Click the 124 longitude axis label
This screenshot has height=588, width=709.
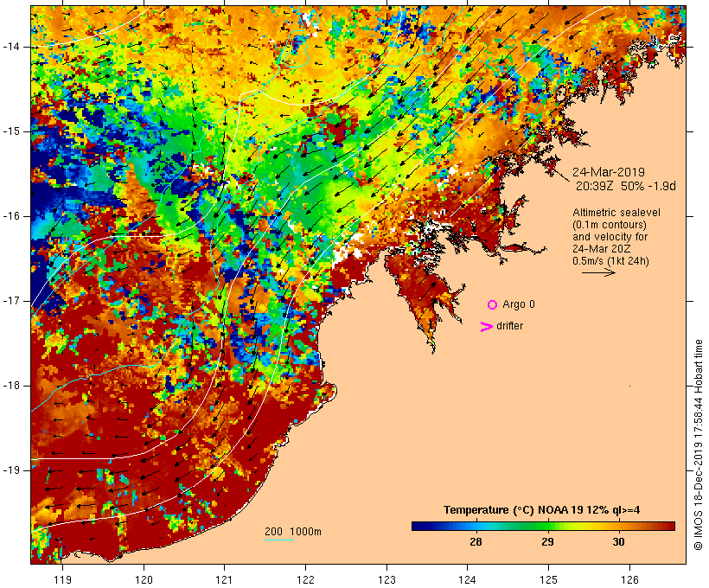[x=467, y=579]
